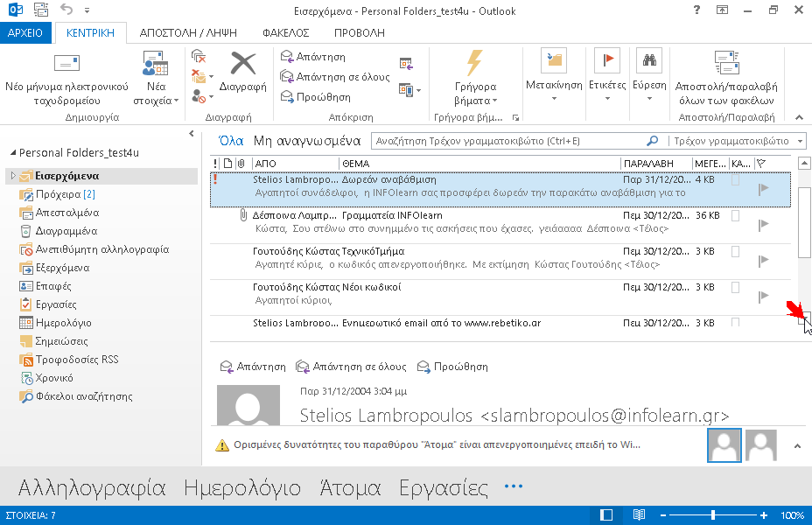The height and width of the screenshot is (525, 812).
Task: Switch to normal view in status bar
Action: (x=606, y=515)
